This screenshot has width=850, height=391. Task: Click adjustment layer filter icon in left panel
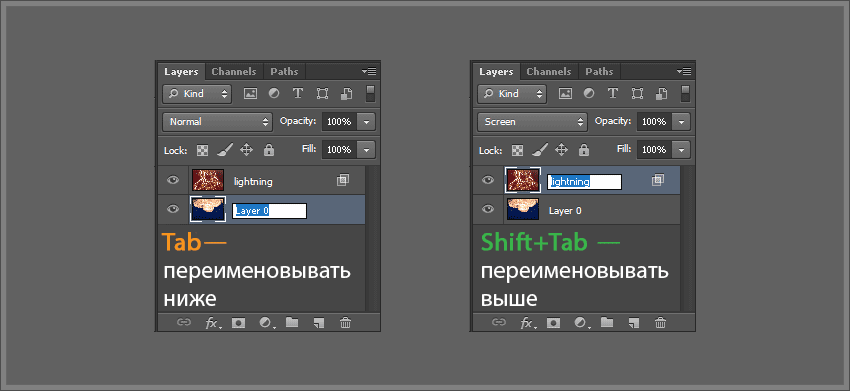coord(274,93)
